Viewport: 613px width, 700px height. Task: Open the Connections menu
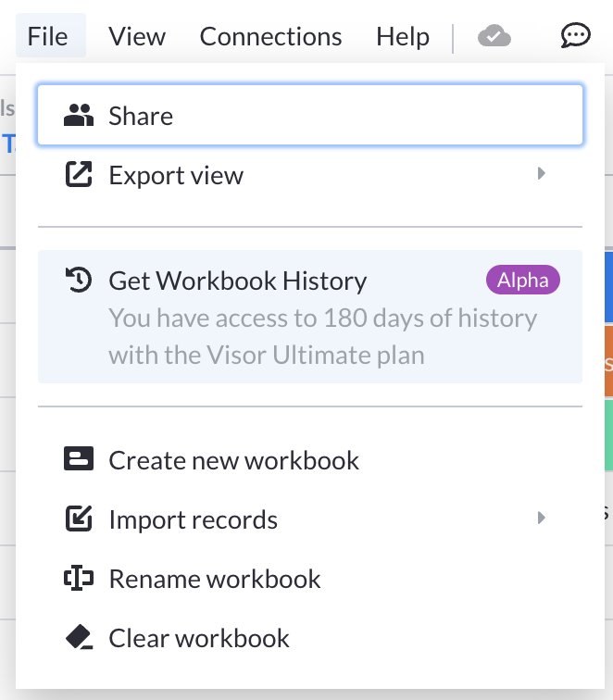tap(270, 37)
